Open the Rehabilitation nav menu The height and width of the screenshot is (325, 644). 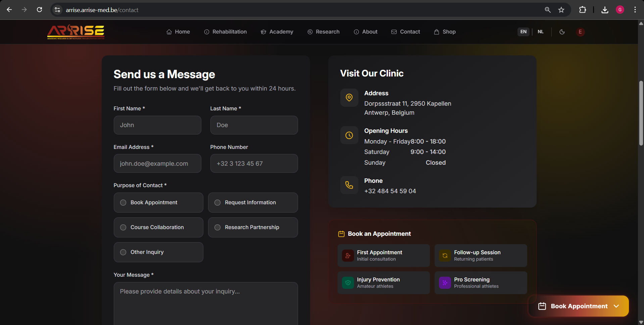(x=226, y=32)
